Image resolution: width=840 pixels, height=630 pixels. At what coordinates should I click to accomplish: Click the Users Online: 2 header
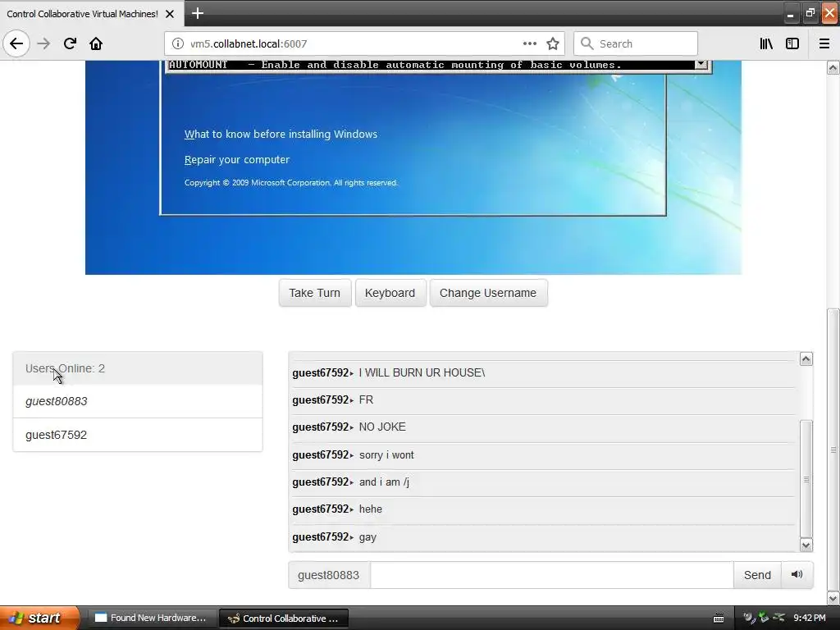[x=138, y=368]
